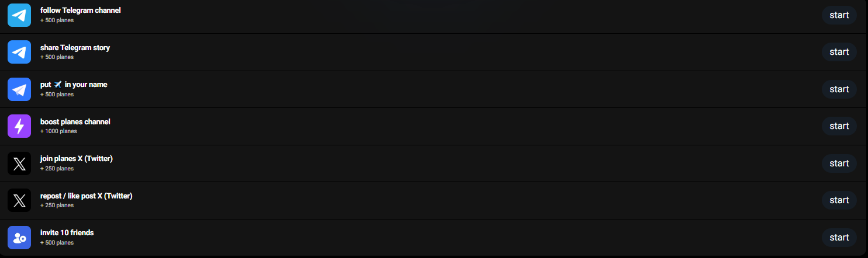Start the share Telegram story task
This screenshot has width=868, height=258.
click(x=839, y=52)
